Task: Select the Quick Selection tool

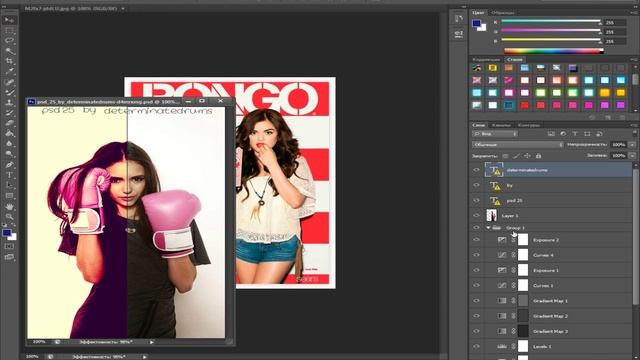Action: (9, 51)
